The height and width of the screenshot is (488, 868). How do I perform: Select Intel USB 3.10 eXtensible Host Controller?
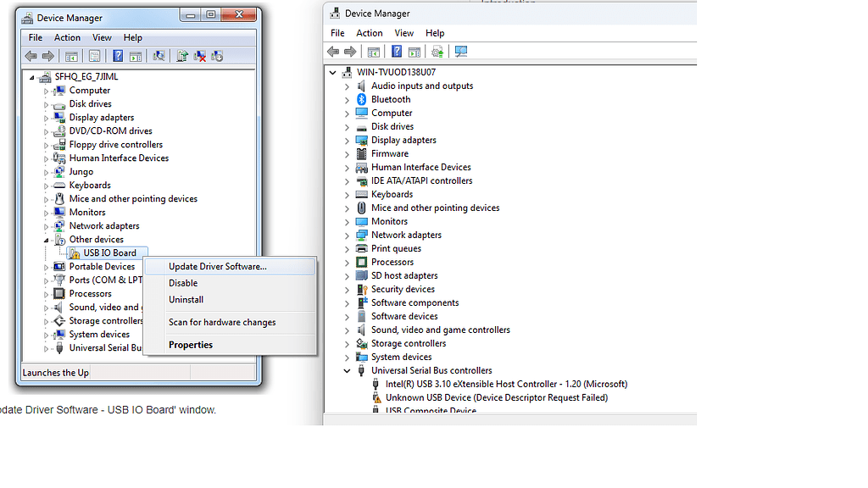tap(505, 384)
